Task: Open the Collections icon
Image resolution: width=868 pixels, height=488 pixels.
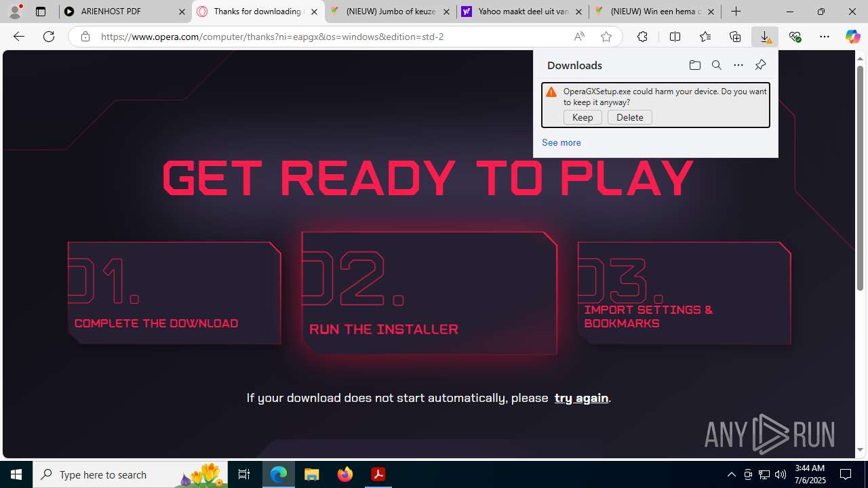Action: pyautogui.click(x=735, y=37)
